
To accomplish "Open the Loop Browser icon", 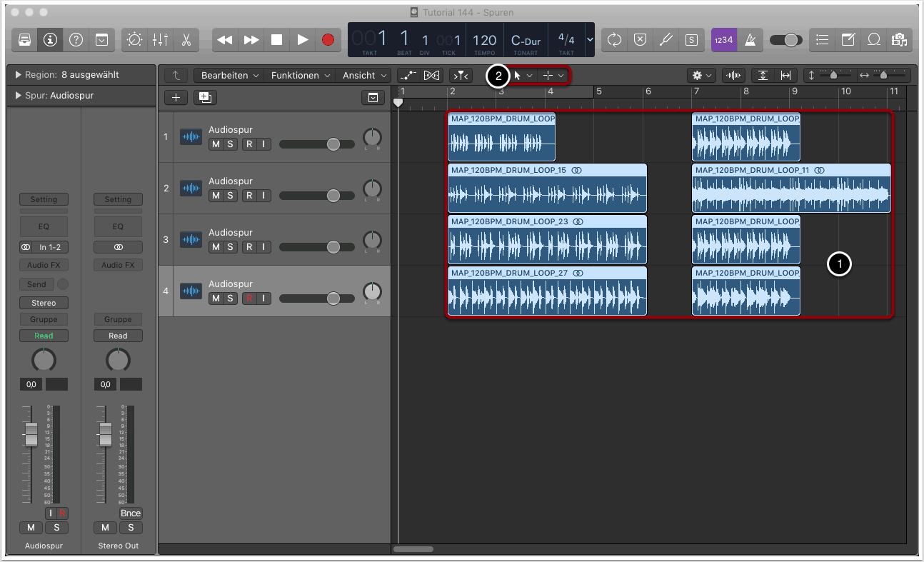I will [873, 40].
